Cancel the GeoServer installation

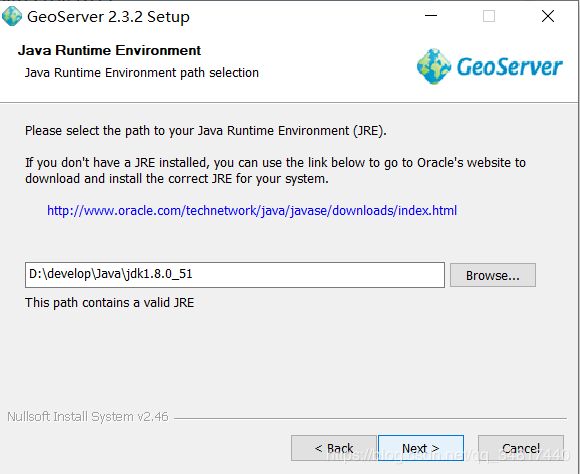[521, 448]
